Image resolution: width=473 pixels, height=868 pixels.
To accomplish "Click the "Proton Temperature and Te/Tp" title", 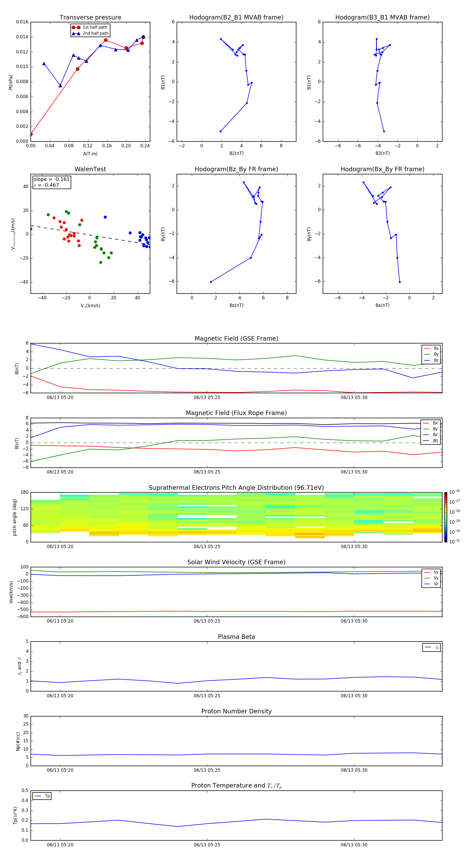I will pos(236,786).
